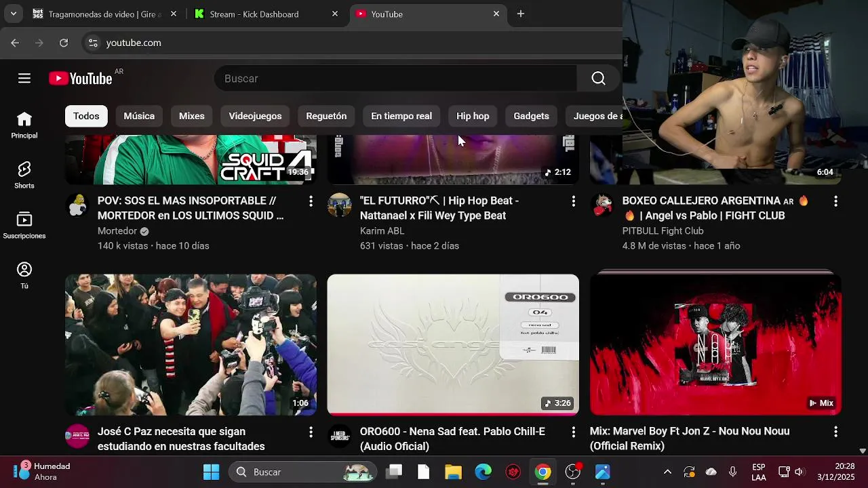Filter by Mixes chip
Image resolution: width=868 pixels, height=488 pixels.
(192, 116)
